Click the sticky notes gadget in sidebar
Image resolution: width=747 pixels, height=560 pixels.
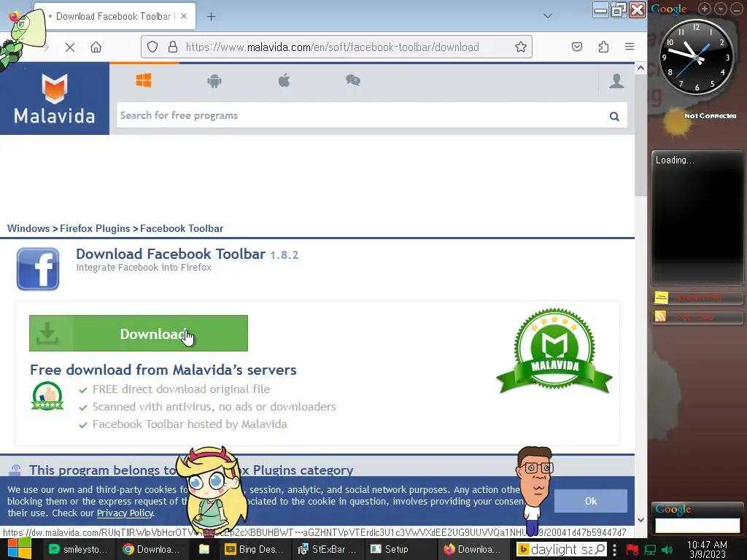pos(697,298)
